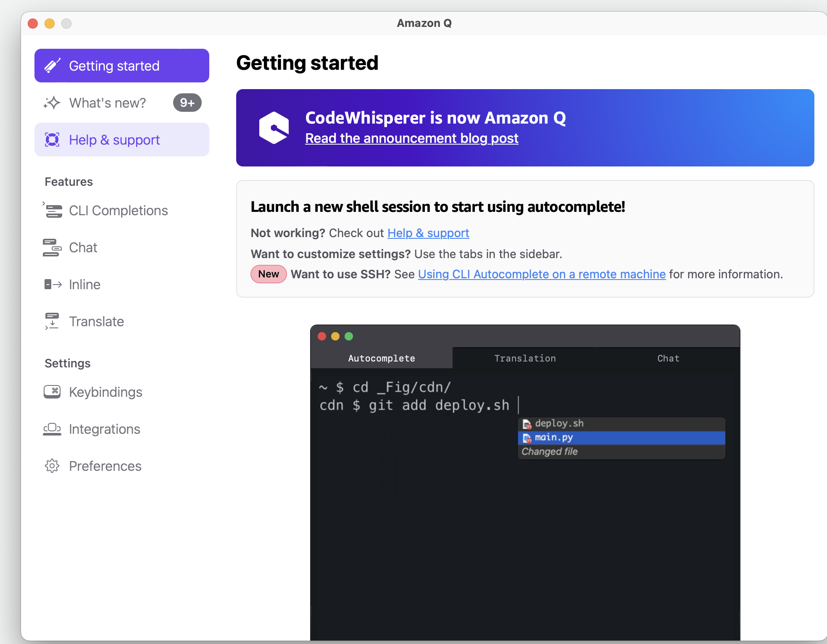Click the Getting started pencil icon

(x=53, y=66)
